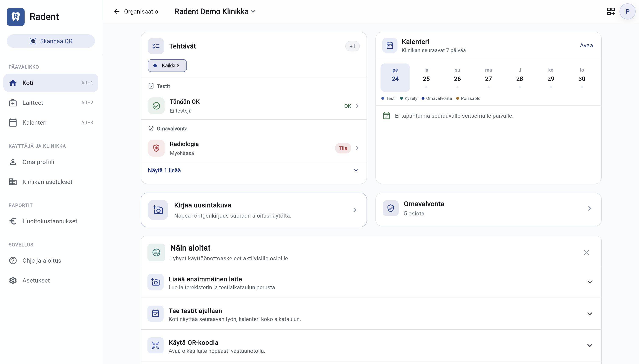Click the help icon beside Ohje ja aloitus
This screenshot has width=639, height=364.
pos(13,261)
